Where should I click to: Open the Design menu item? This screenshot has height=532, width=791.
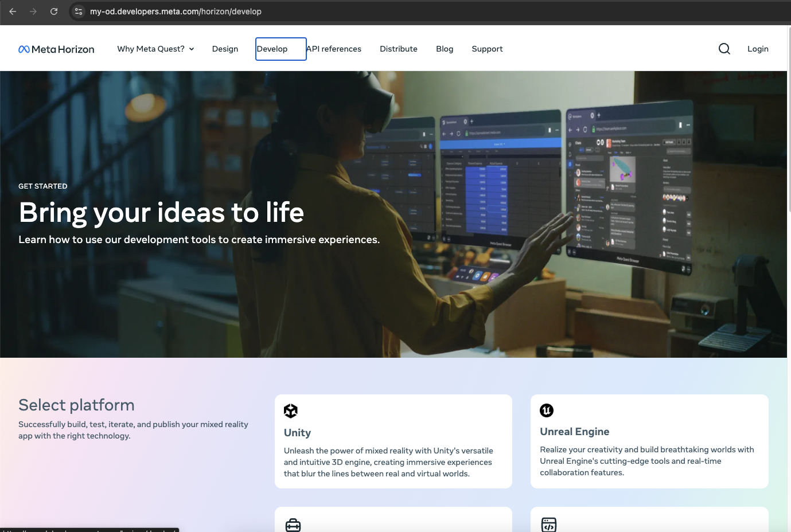[x=225, y=49]
